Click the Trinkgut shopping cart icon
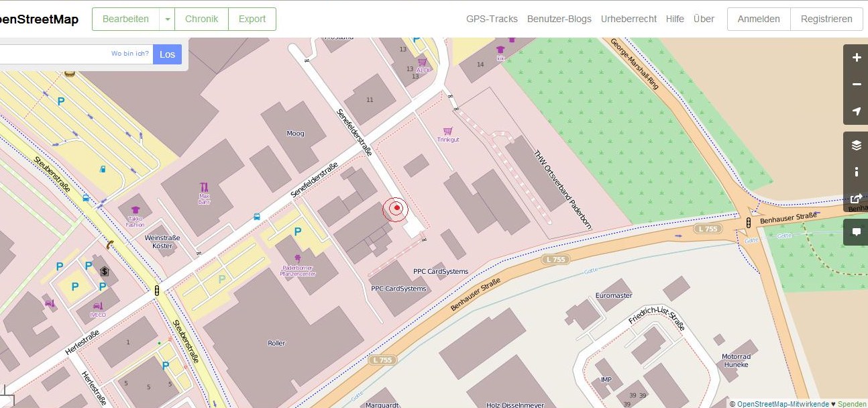Image resolution: width=868 pixels, height=408 pixels. 447,131
